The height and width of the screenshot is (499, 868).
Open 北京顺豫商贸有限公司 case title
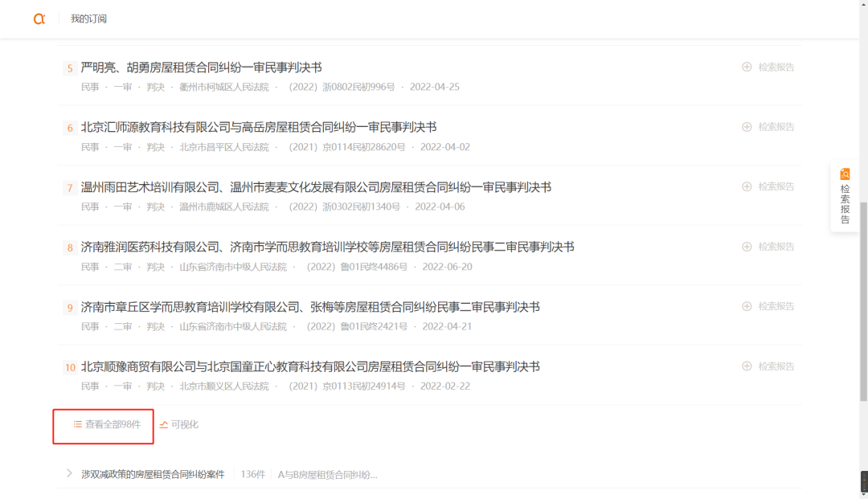[x=309, y=366]
